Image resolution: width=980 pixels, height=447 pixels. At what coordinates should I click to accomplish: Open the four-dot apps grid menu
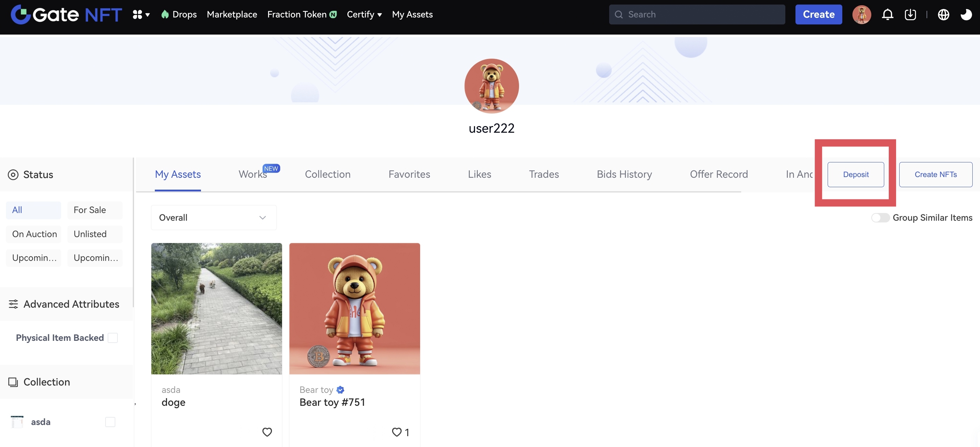[x=140, y=14]
